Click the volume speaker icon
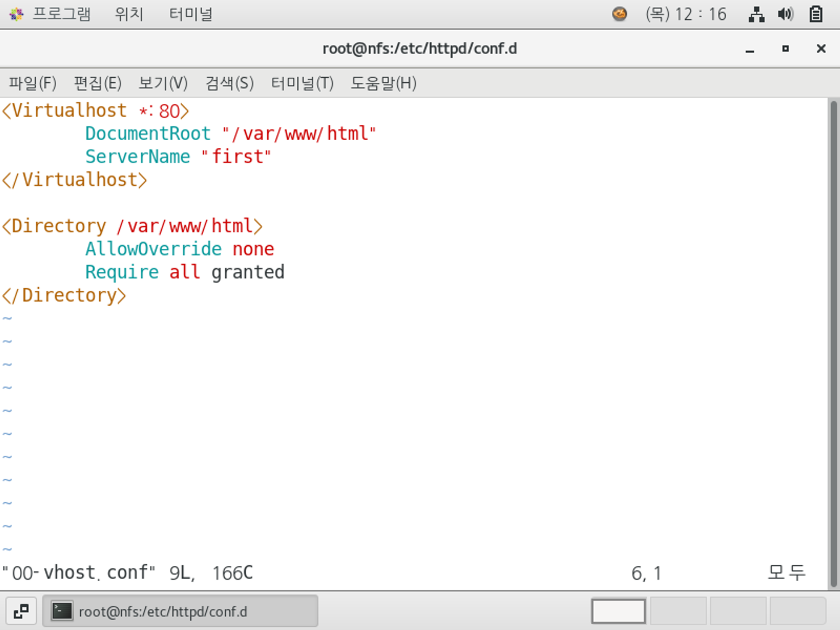Viewport: 840px width, 630px height. point(785,14)
